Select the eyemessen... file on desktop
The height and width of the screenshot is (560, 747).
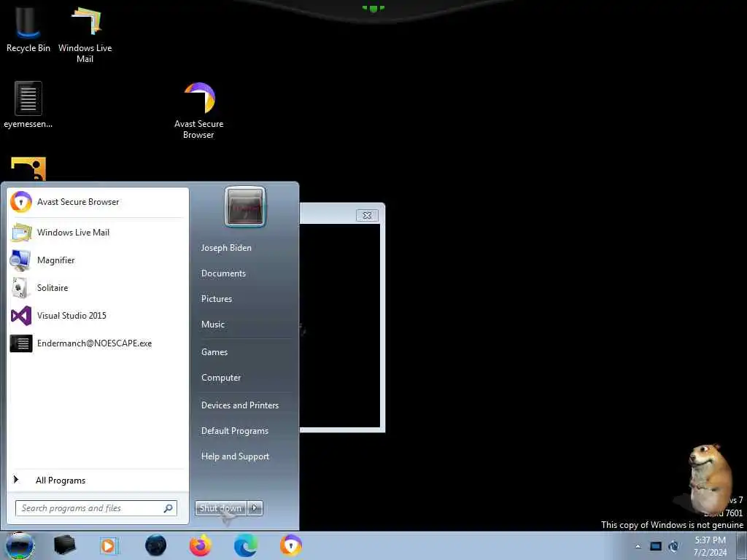click(x=28, y=105)
